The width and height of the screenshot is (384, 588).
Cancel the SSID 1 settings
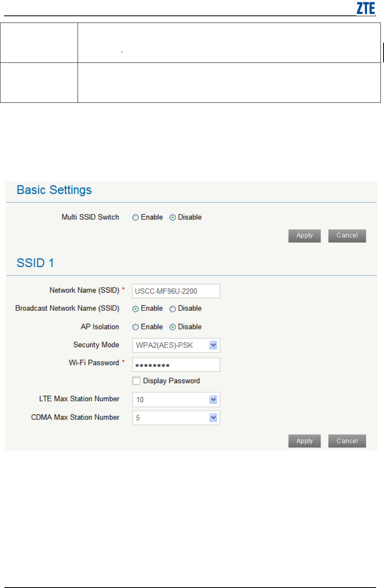pyautogui.click(x=347, y=441)
